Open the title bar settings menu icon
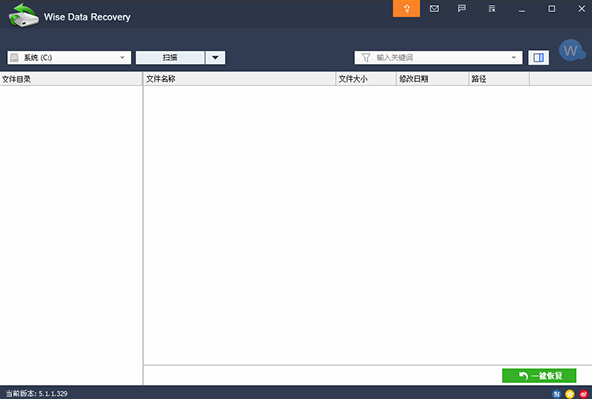 pyautogui.click(x=492, y=8)
